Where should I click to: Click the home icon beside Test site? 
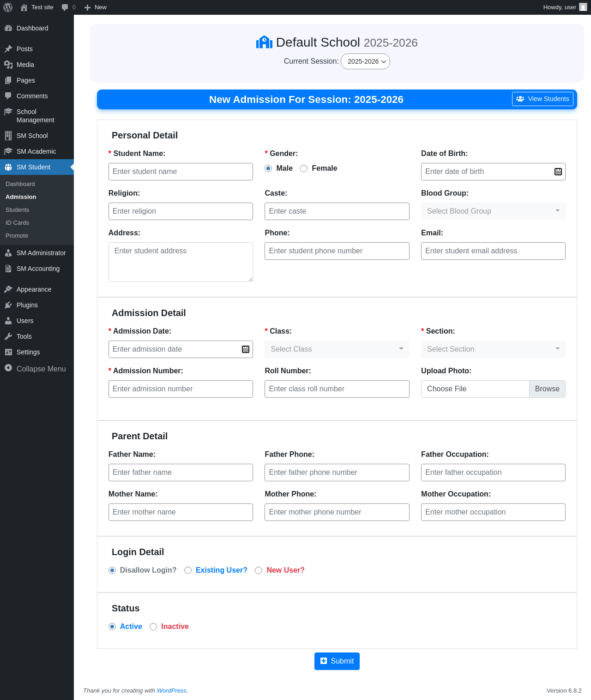[24, 7]
